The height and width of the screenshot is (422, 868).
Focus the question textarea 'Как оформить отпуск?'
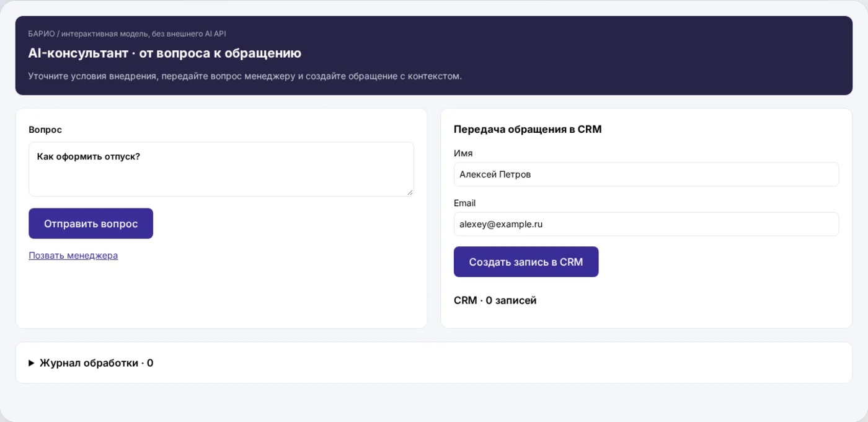point(221,169)
